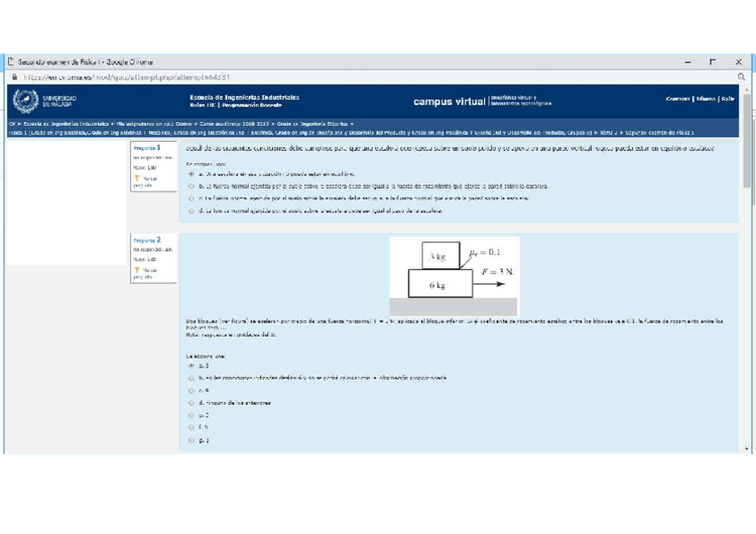756x534 pixels.
Task: Select option b in Pregunta 2
Action: pyautogui.click(x=192, y=378)
